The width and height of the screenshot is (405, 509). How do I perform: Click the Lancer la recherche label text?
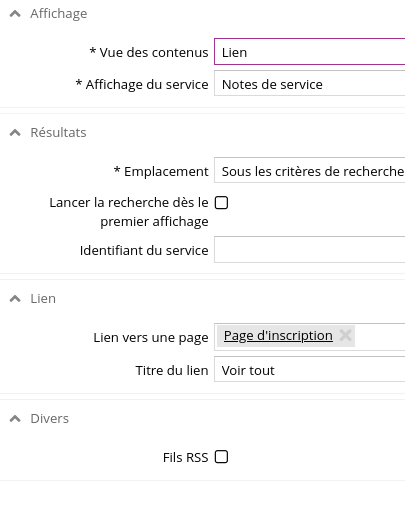click(129, 212)
